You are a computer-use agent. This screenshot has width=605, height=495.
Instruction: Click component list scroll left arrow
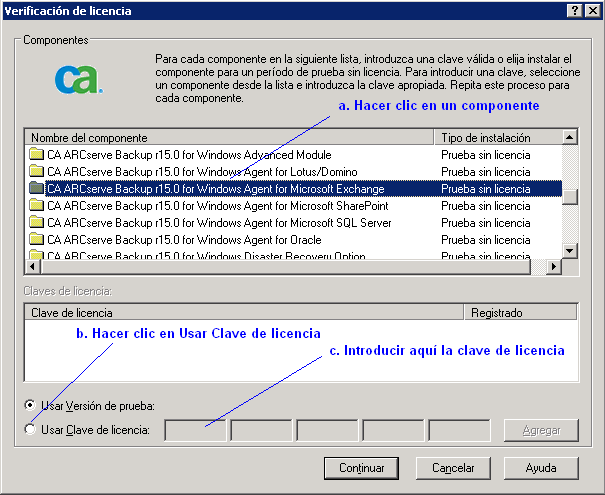click(33, 266)
